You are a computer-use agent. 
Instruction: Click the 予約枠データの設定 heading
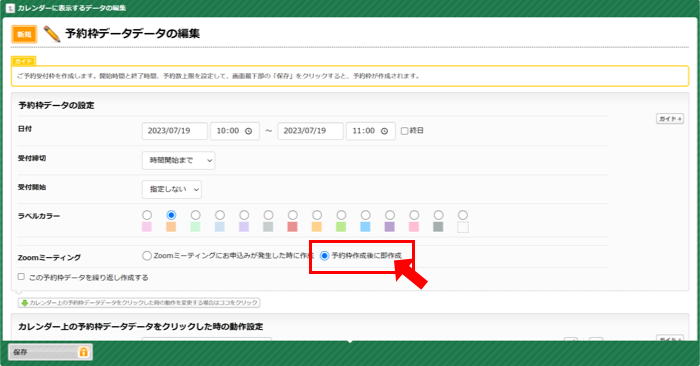pyautogui.click(x=56, y=105)
